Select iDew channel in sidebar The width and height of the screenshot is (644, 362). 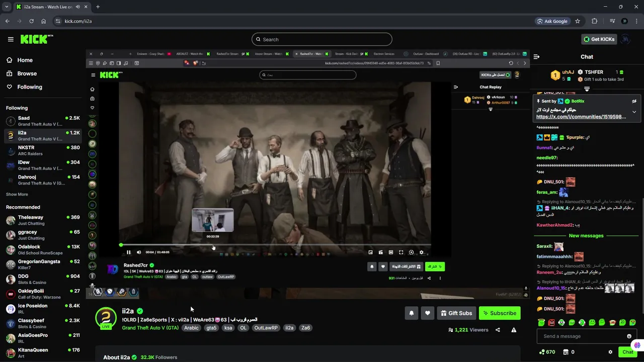pos(43,165)
